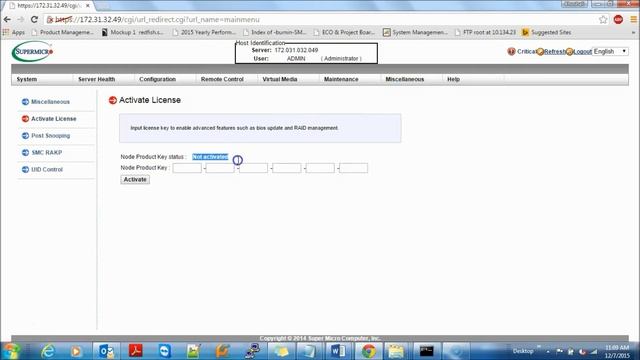Click the Desktop toolbar in taskbar
640x360 pixels.
523,351
